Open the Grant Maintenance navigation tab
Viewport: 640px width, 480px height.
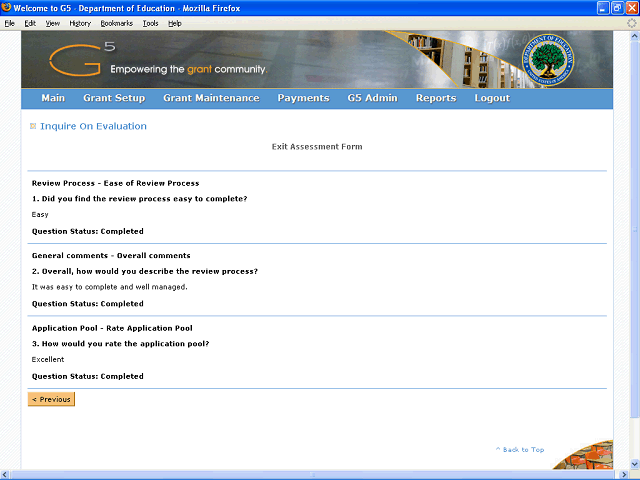tap(211, 98)
